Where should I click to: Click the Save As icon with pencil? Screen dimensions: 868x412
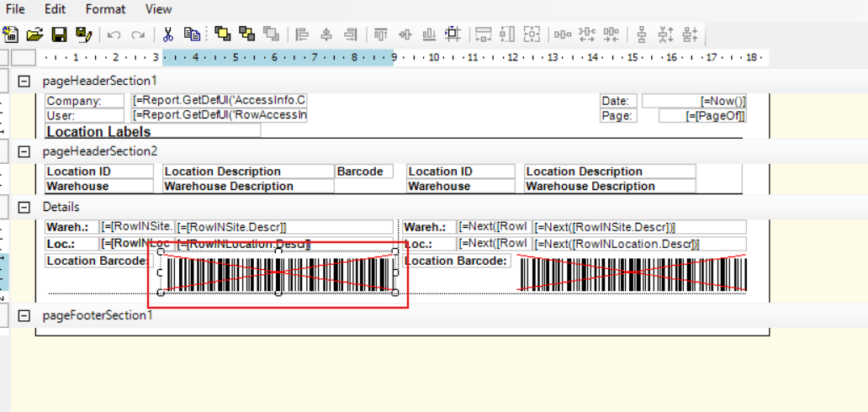[x=82, y=34]
